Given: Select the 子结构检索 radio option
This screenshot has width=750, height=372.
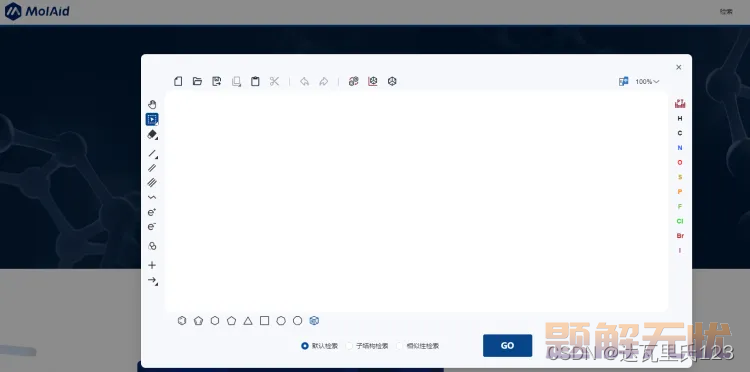Looking at the screenshot, I should tap(367, 346).
